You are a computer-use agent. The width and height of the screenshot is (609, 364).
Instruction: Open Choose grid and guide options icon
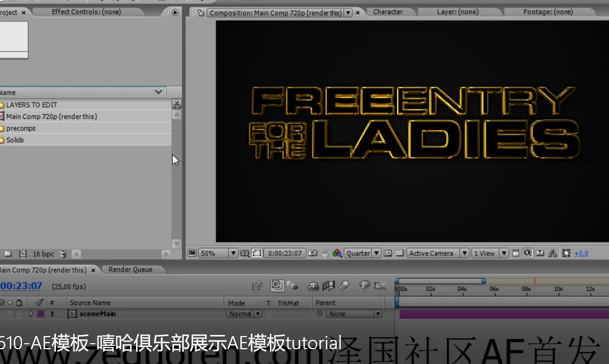point(244,253)
